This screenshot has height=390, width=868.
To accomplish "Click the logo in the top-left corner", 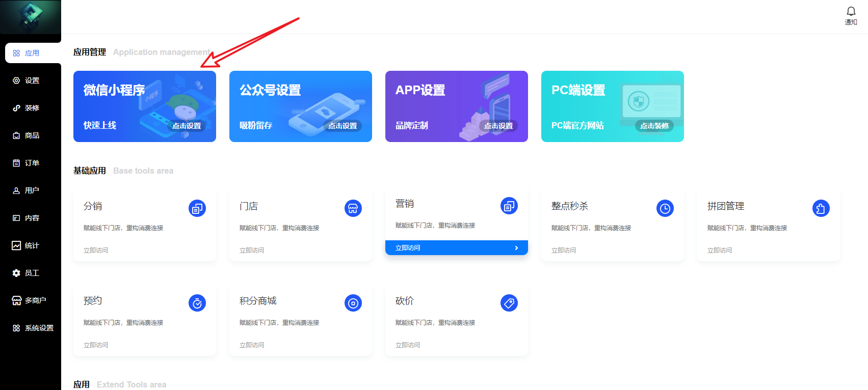I will pyautogui.click(x=31, y=17).
